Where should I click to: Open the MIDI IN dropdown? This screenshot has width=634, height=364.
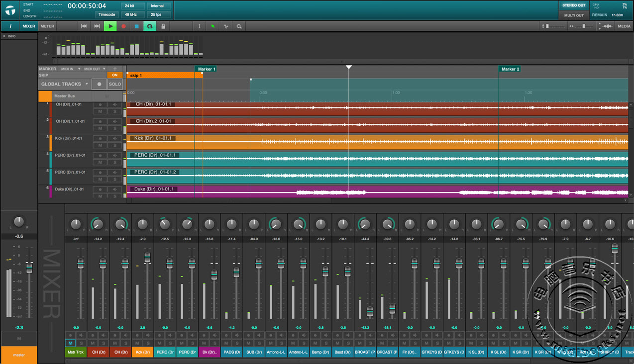point(70,69)
